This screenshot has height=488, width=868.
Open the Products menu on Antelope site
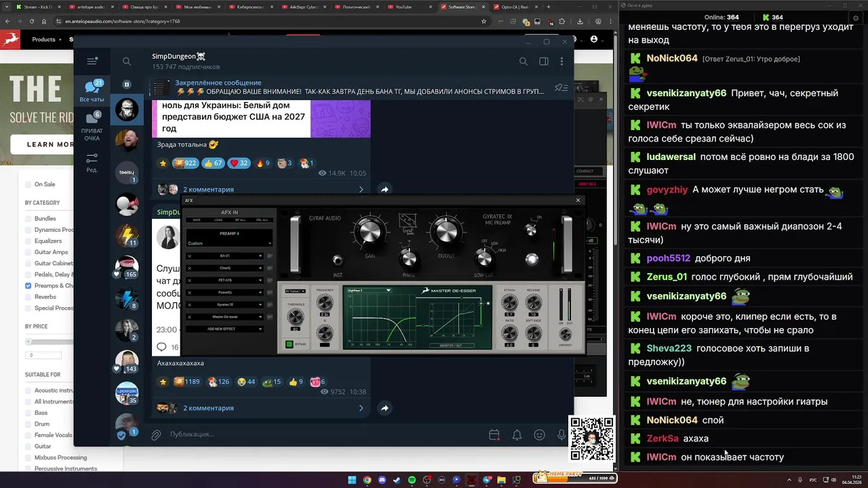coord(46,39)
